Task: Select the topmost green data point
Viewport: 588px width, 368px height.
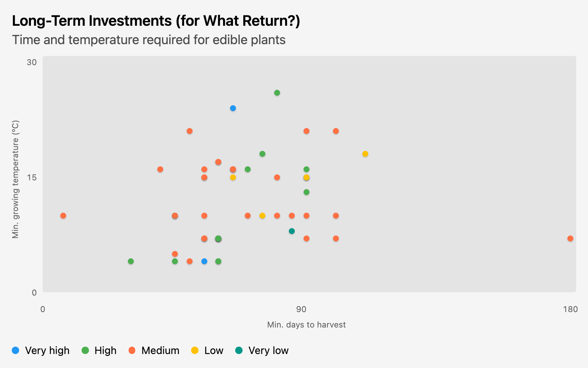Action: coord(277,93)
